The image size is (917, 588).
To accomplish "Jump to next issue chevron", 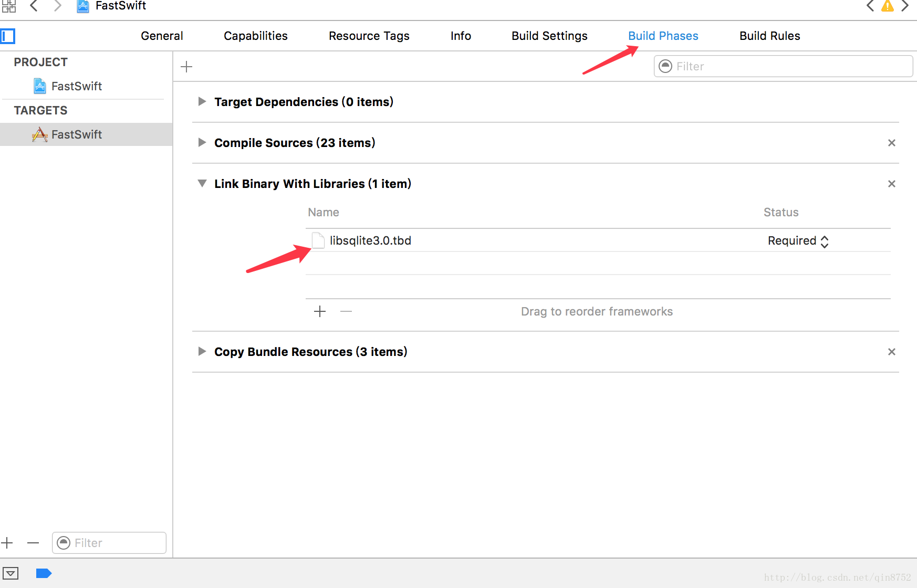I will (905, 6).
